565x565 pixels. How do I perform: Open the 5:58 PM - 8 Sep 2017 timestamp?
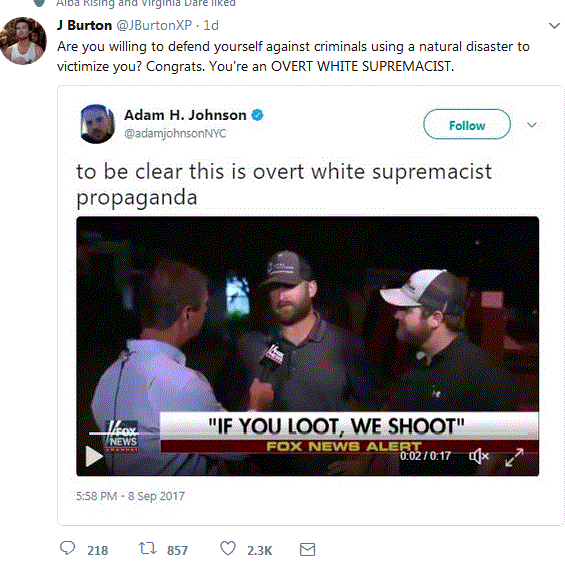(x=130, y=496)
